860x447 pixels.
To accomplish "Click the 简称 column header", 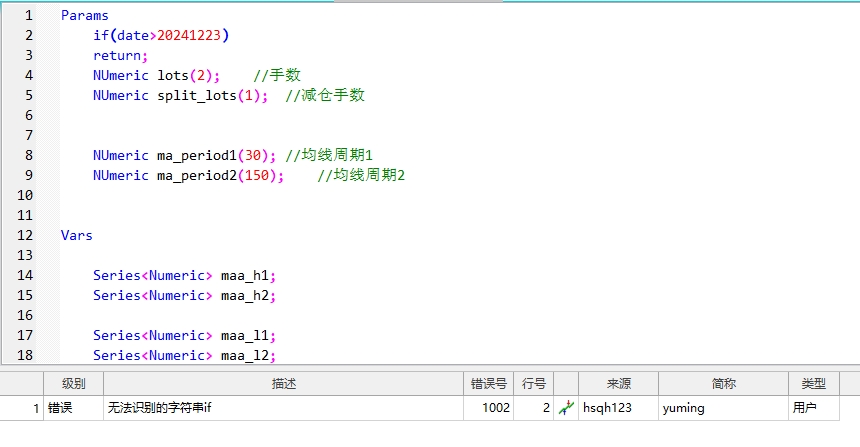I will (x=723, y=383).
